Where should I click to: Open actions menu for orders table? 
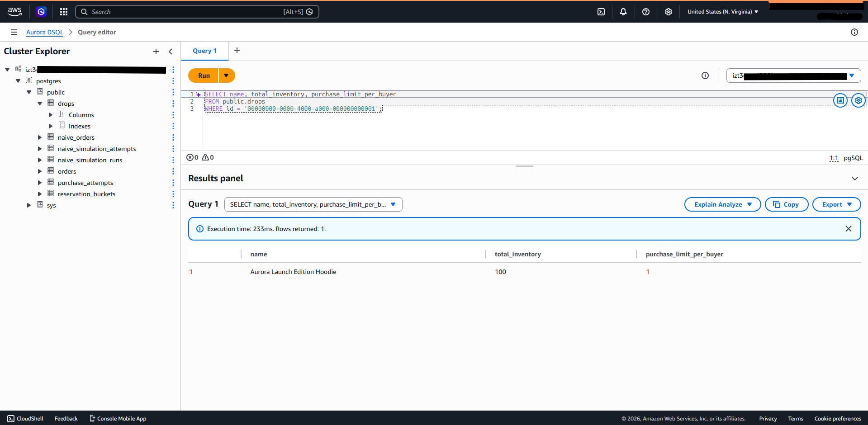[173, 171]
